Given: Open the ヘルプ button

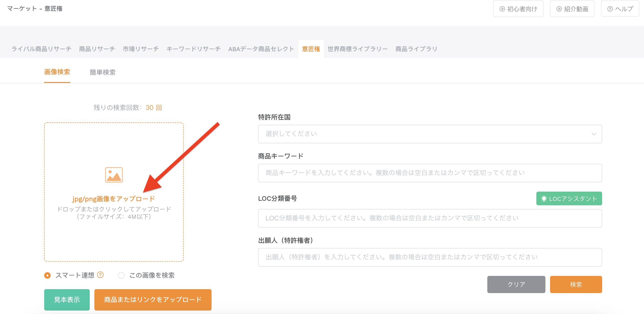Looking at the screenshot, I should (620, 9).
